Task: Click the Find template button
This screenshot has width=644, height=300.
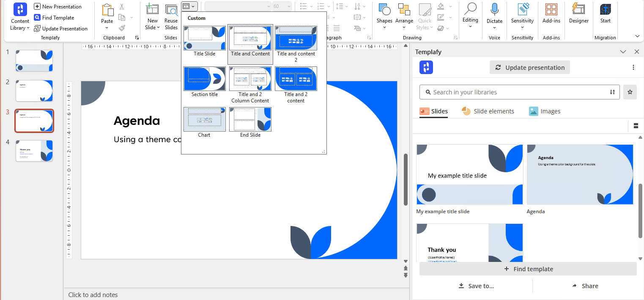Action: pos(528,269)
